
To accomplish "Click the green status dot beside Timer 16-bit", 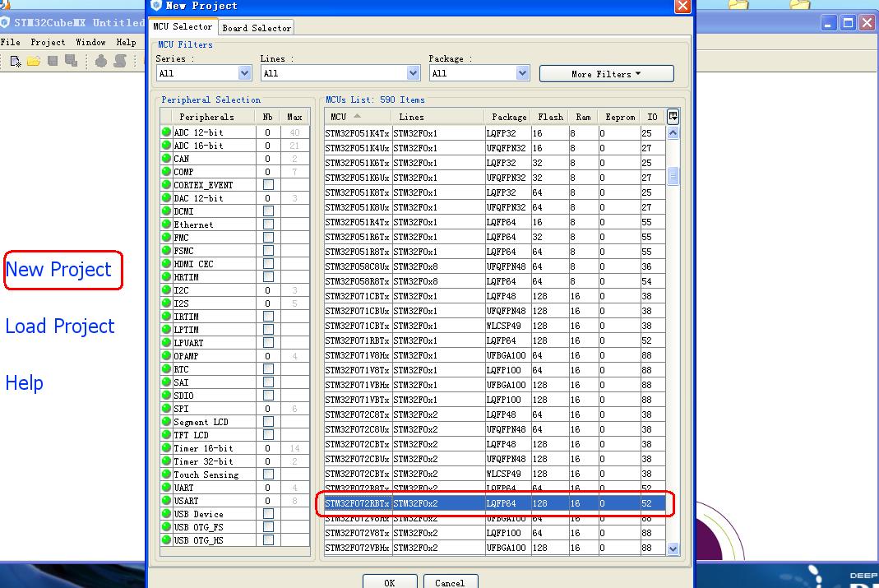I will point(166,448).
